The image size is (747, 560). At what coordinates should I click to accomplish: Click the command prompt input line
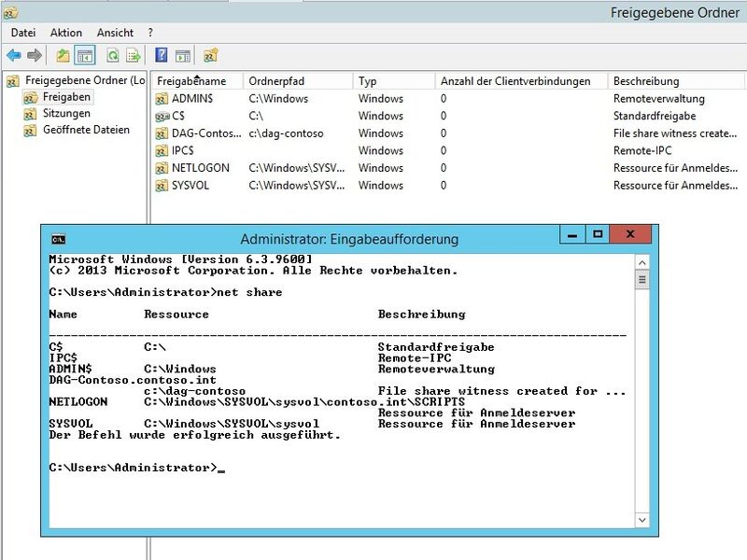click(136, 468)
